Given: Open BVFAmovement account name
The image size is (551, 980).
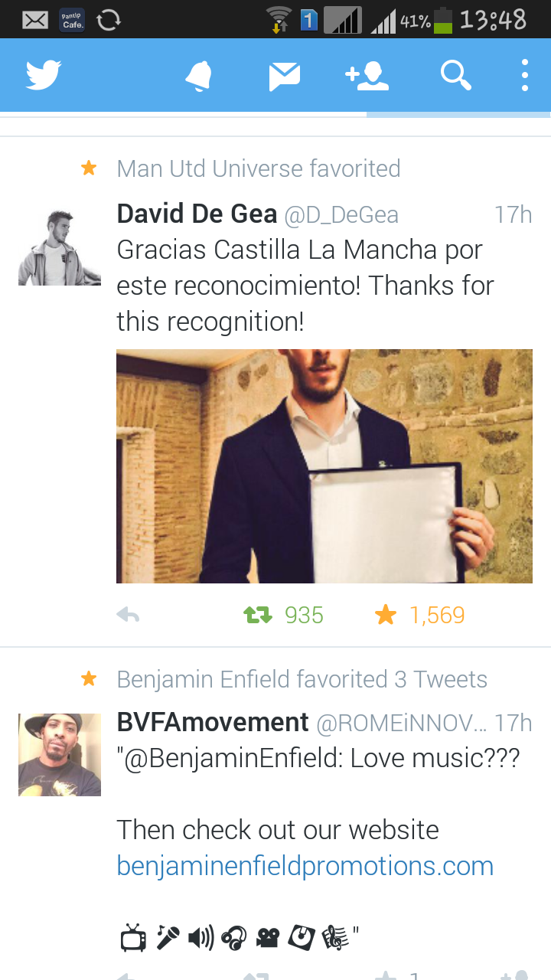Looking at the screenshot, I should (213, 723).
